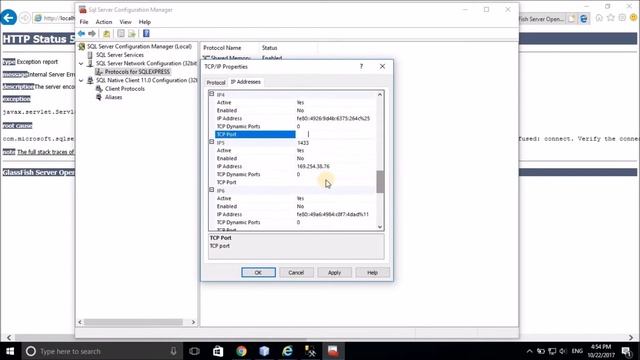Collapse SQL Native Client 11.0 Configuration node
The image size is (640, 360).
[x=81, y=80]
